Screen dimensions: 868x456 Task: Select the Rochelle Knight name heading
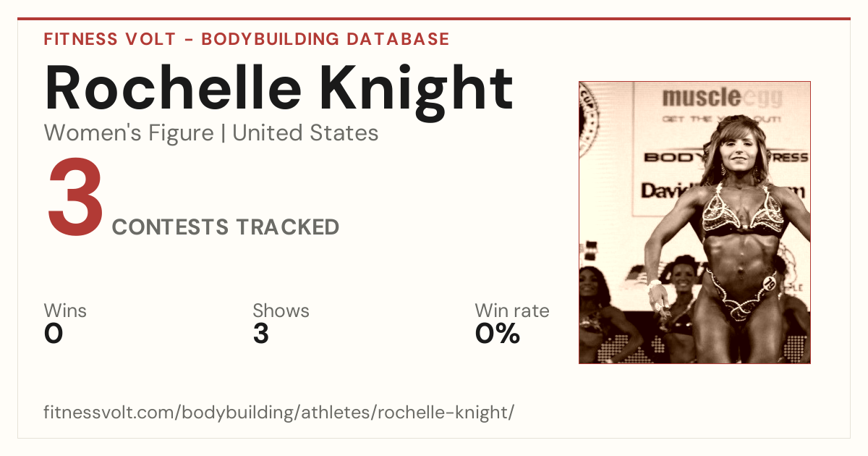[x=278, y=88]
